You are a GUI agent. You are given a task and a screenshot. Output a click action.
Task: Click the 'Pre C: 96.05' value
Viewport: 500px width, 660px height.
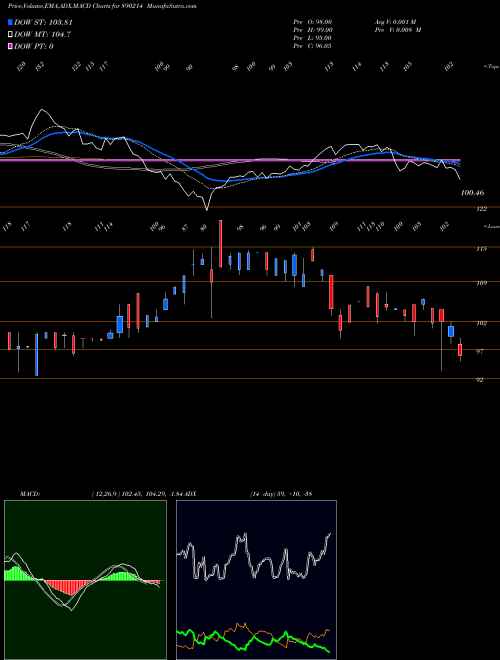pos(313,46)
